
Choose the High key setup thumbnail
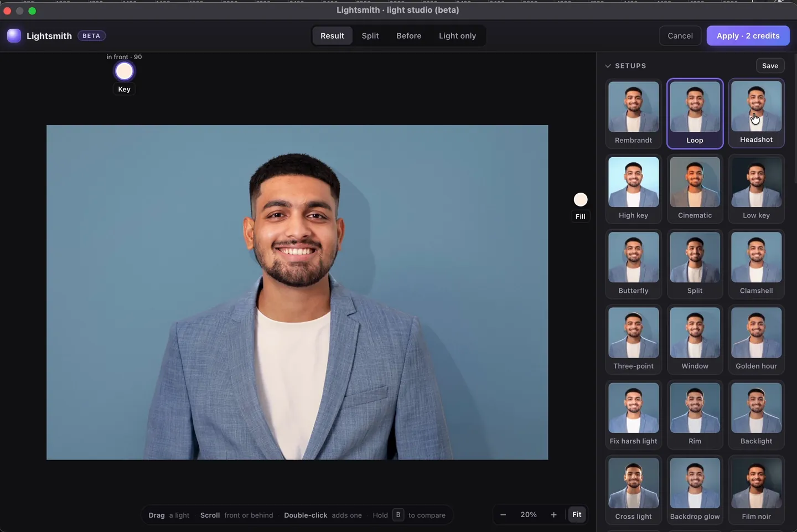(x=633, y=189)
